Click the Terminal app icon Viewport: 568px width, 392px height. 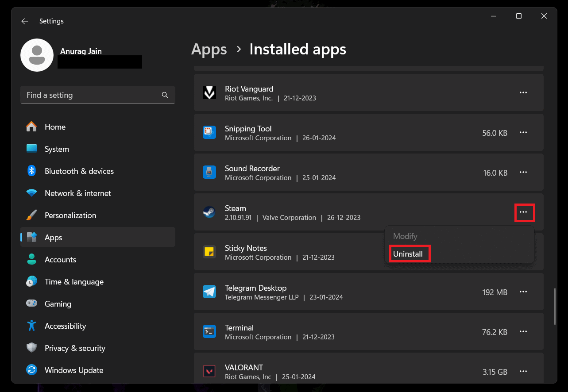(x=209, y=332)
